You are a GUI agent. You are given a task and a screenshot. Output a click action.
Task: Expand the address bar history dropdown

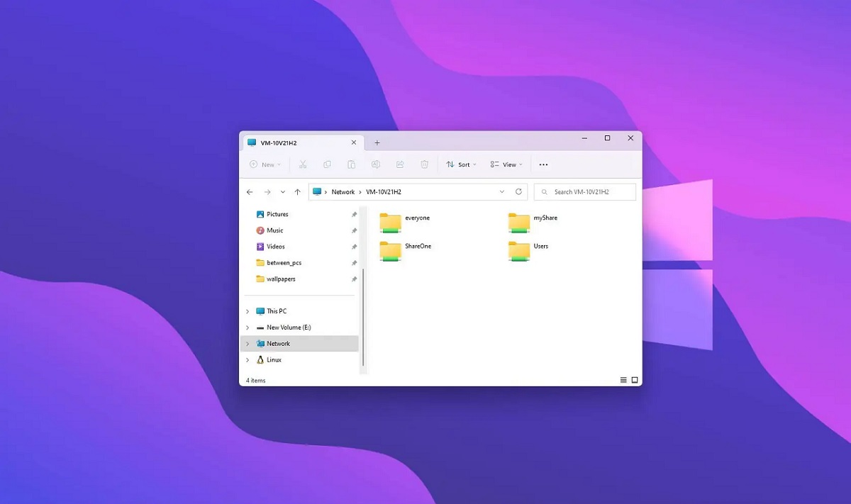(x=502, y=191)
